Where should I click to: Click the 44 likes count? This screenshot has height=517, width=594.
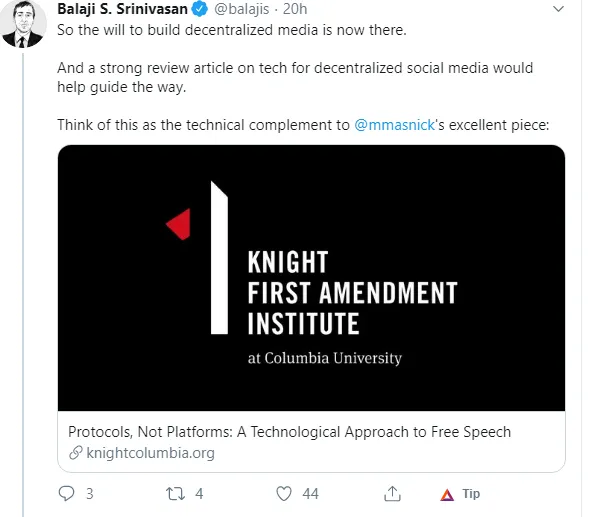[310, 494]
